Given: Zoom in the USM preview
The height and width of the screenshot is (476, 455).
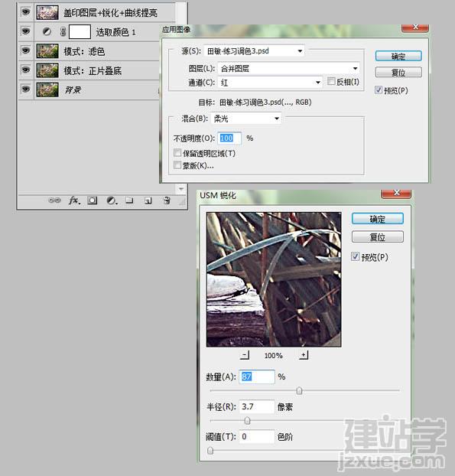Looking at the screenshot, I should pyautogui.click(x=304, y=355).
